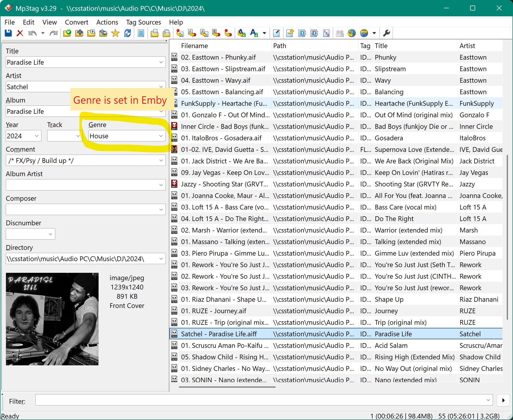Click the file list horizontal scrollbar
The image size is (513, 420).
(x=227, y=387)
